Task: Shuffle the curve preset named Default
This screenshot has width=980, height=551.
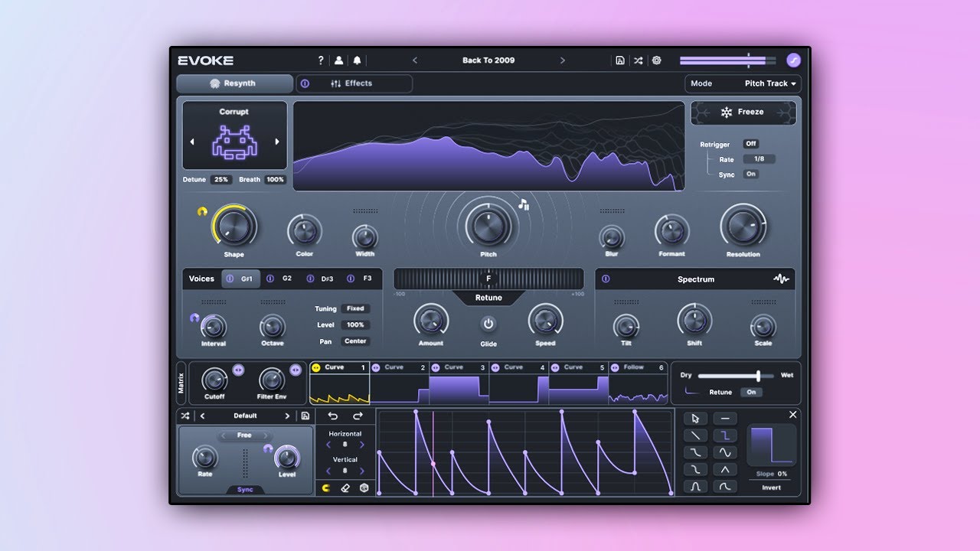Action: [x=185, y=416]
